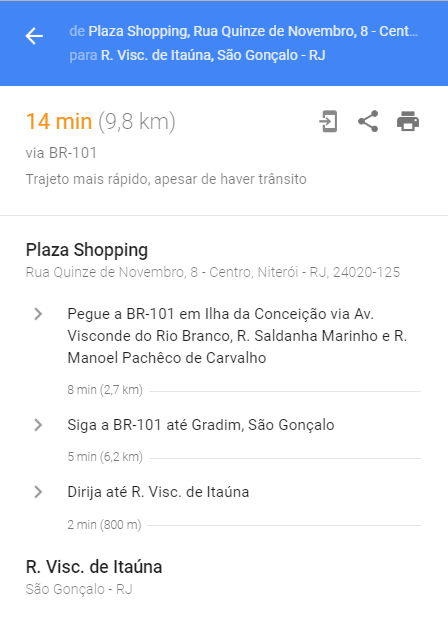Click the 'via BR-101' route label

tap(61, 153)
